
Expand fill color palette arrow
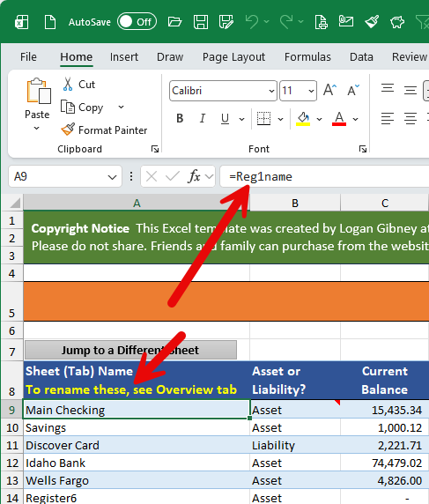click(x=319, y=119)
